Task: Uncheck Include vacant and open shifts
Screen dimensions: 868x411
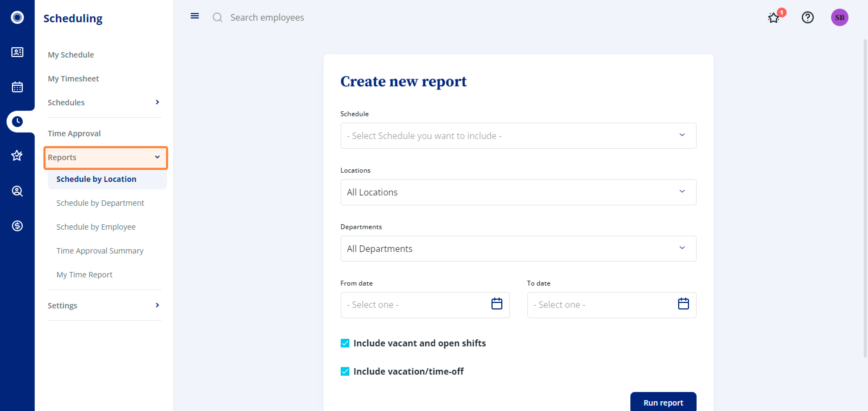Action: coord(345,343)
